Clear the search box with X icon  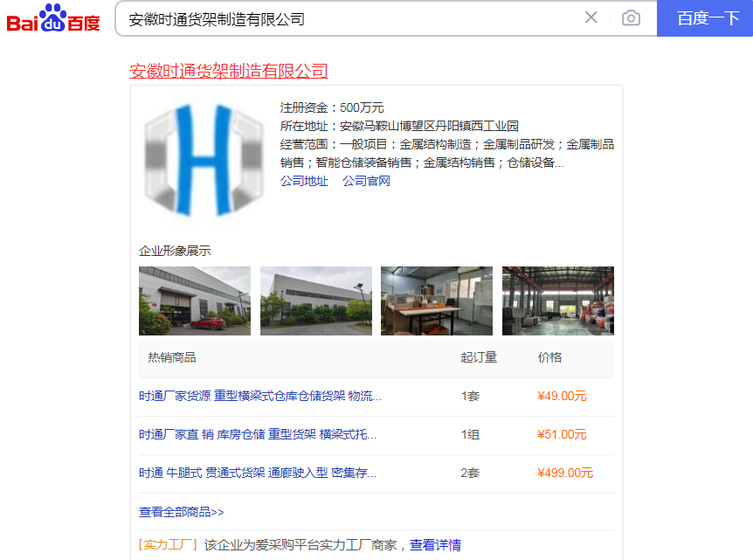click(591, 17)
